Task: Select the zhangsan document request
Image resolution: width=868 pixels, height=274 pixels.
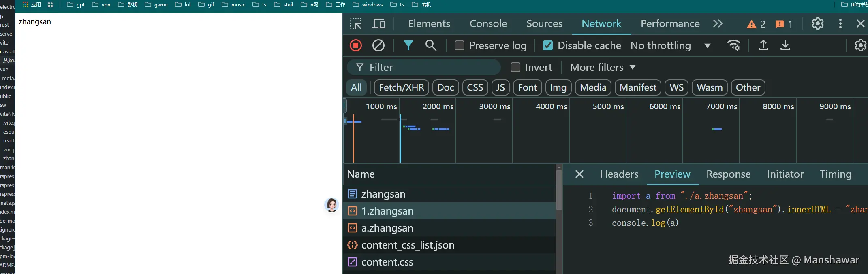Action: click(x=449, y=194)
